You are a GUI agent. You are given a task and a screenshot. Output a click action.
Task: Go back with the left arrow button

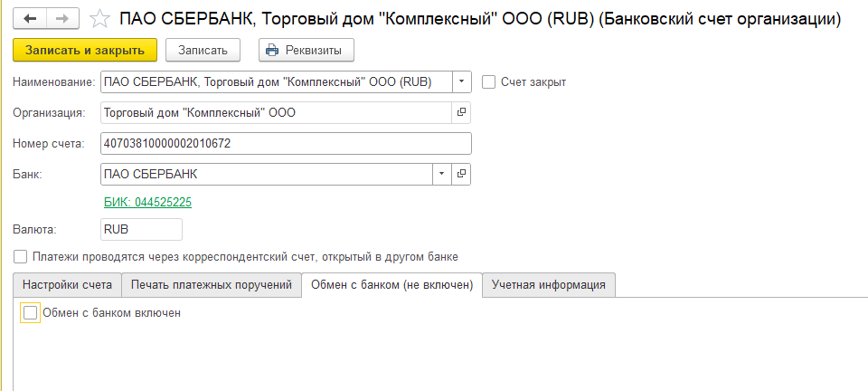click(x=29, y=19)
